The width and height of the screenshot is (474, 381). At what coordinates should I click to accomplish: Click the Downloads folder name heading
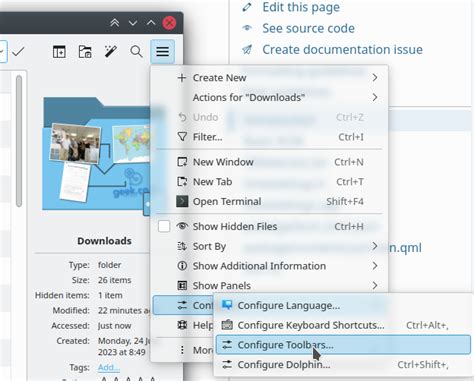[x=104, y=241]
